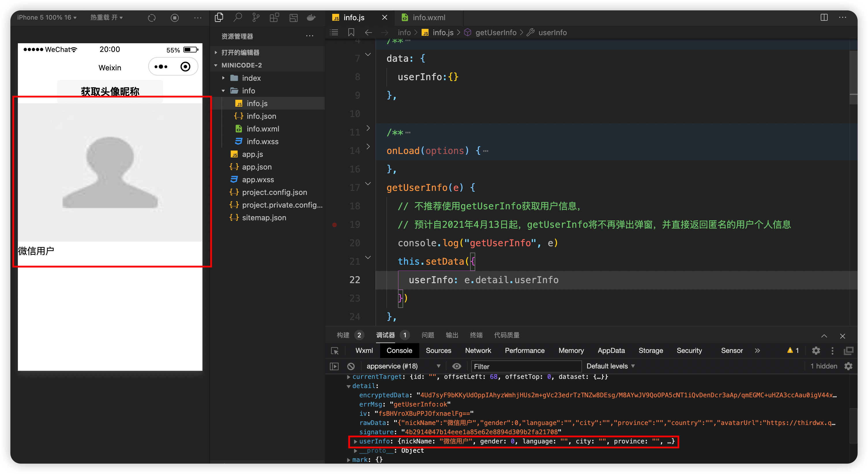Click the Console tab in debugger
Image resolution: width=868 pixels, height=474 pixels.
[x=398, y=350]
